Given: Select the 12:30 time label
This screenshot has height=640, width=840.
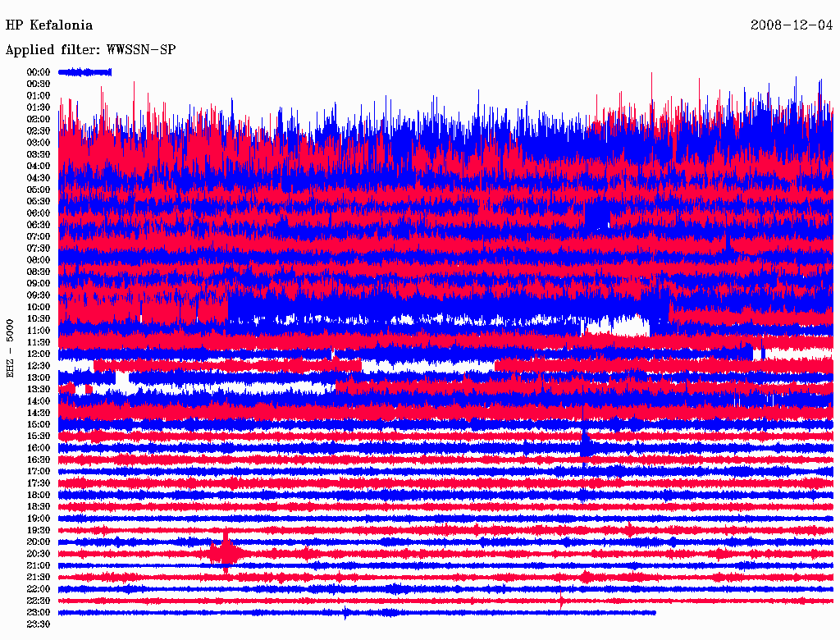Looking at the screenshot, I should point(39,366).
